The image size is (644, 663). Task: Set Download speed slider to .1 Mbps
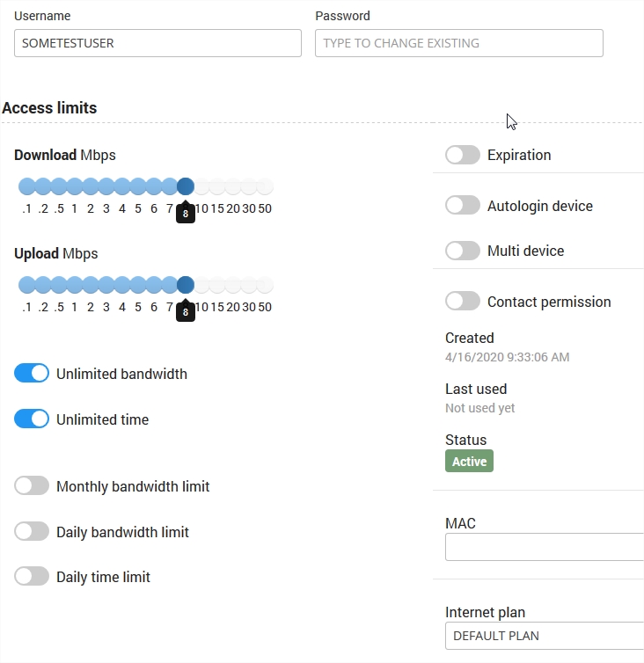tap(26, 186)
